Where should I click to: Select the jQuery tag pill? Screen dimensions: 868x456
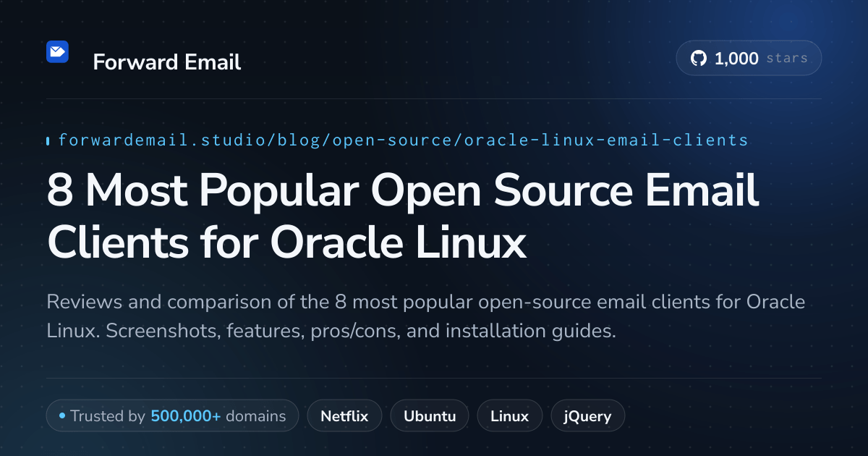pyautogui.click(x=587, y=416)
